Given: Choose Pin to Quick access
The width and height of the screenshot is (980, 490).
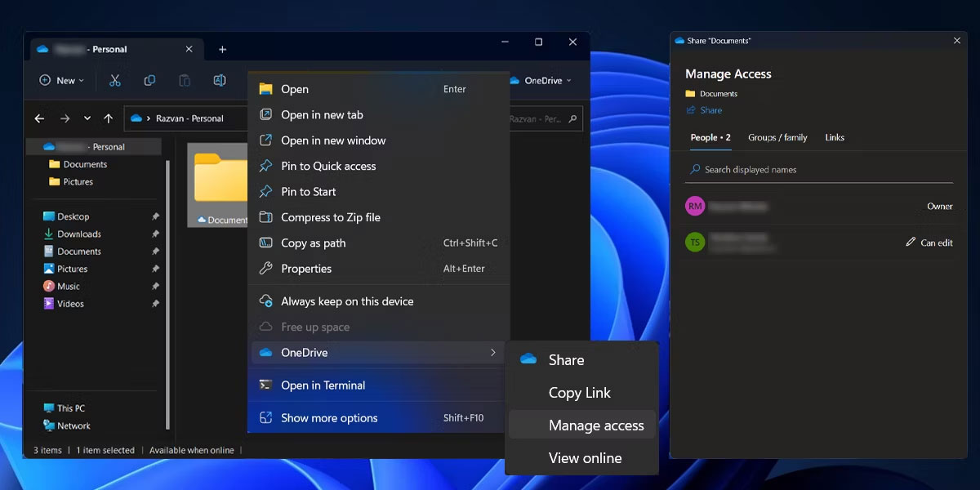Looking at the screenshot, I should click(x=379, y=166).
